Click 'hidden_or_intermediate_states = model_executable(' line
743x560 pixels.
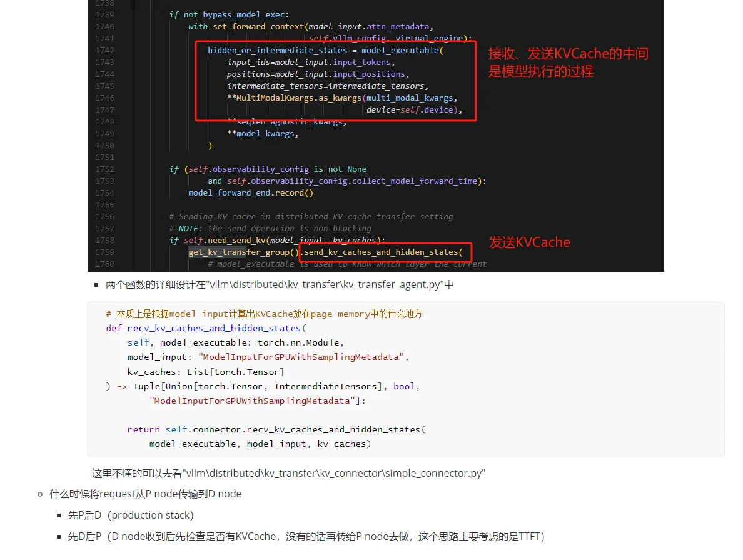[326, 50]
